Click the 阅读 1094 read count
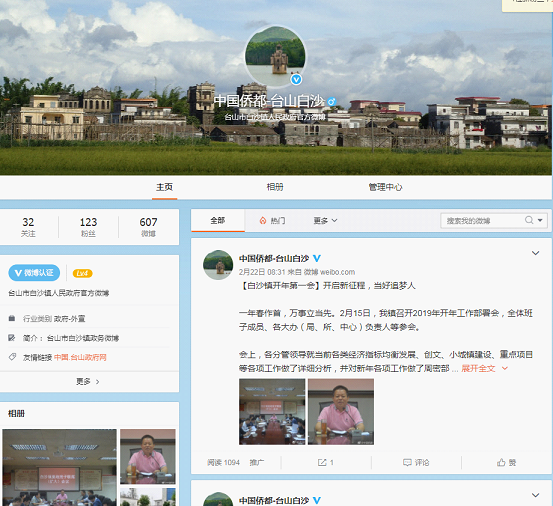The width and height of the screenshot is (553, 506). [224, 463]
